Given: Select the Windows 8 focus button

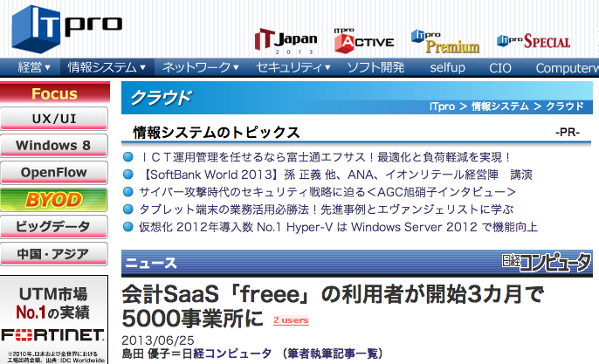Looking at the screenshot, I should click(54, 146).
